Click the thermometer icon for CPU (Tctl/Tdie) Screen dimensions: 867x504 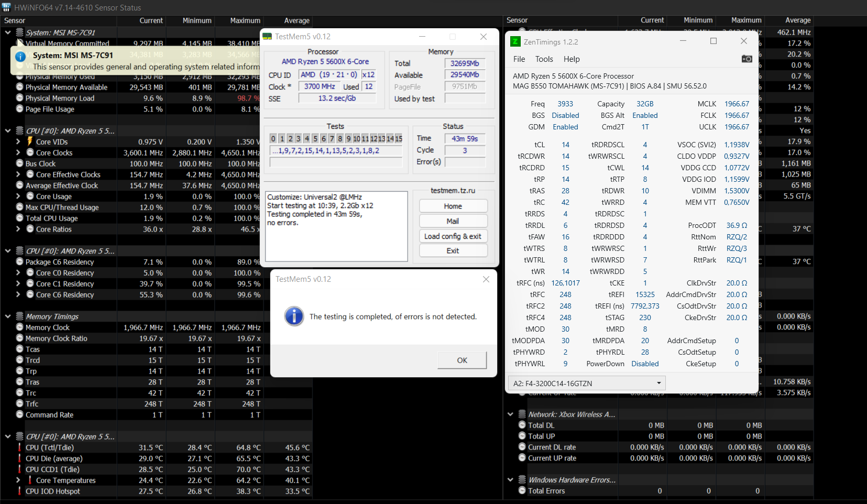tap(20, 447)
